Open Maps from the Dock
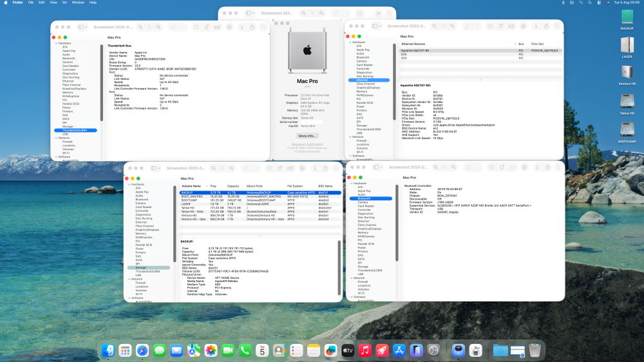644x362 pixels. coord(193,350)
